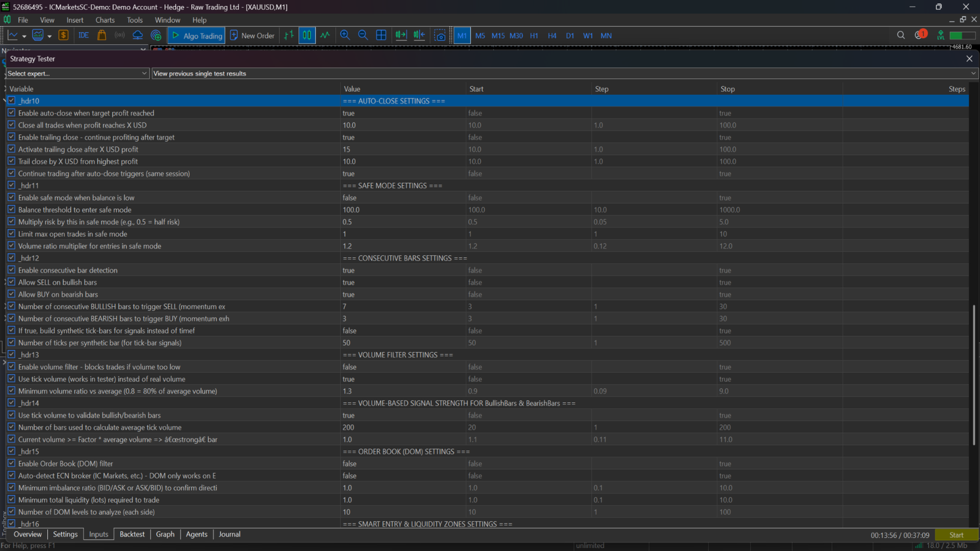Screen dimensions: 980x551
Task: Uncheck 'Enable safe mode when balance is low'
Action: 12,197
